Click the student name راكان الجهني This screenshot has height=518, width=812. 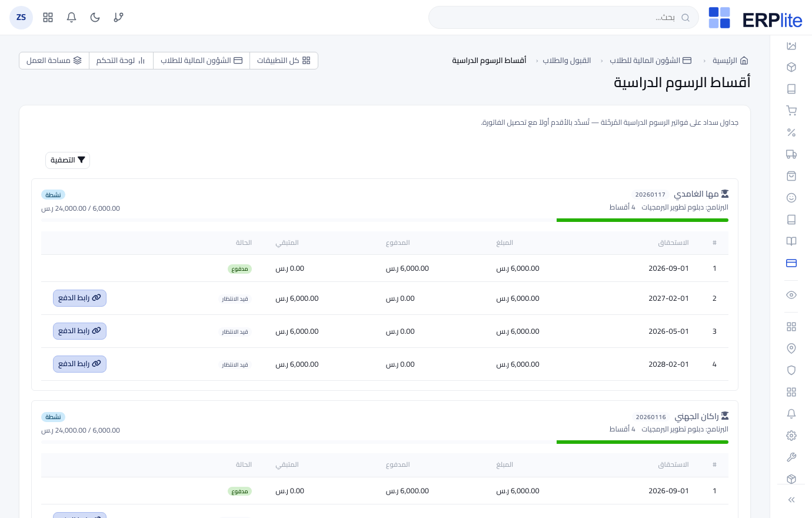point(696,416)
